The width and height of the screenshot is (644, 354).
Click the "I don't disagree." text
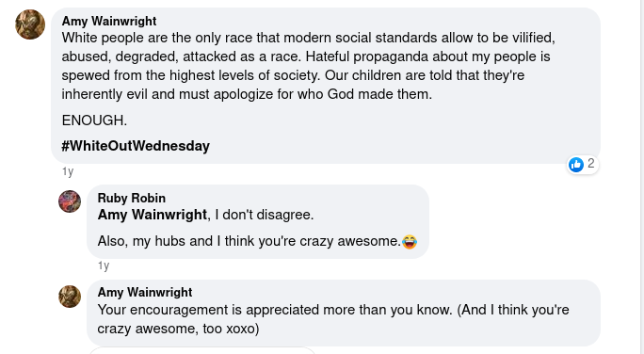tap(264, 215)
